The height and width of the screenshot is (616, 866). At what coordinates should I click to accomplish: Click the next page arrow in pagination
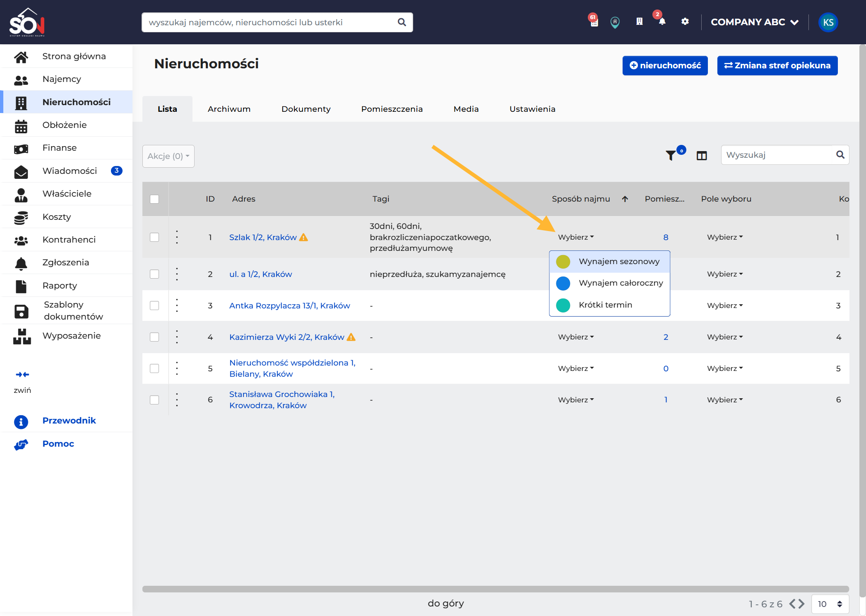coord(801,604)
